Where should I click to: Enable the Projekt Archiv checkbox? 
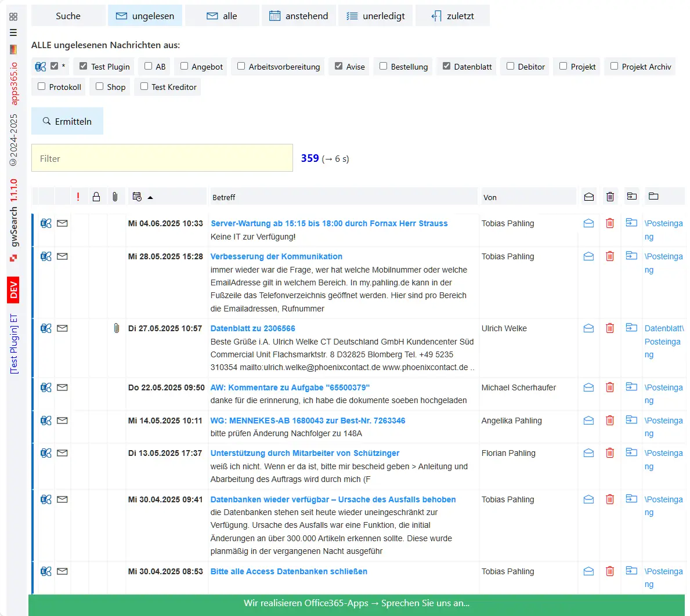615,66
